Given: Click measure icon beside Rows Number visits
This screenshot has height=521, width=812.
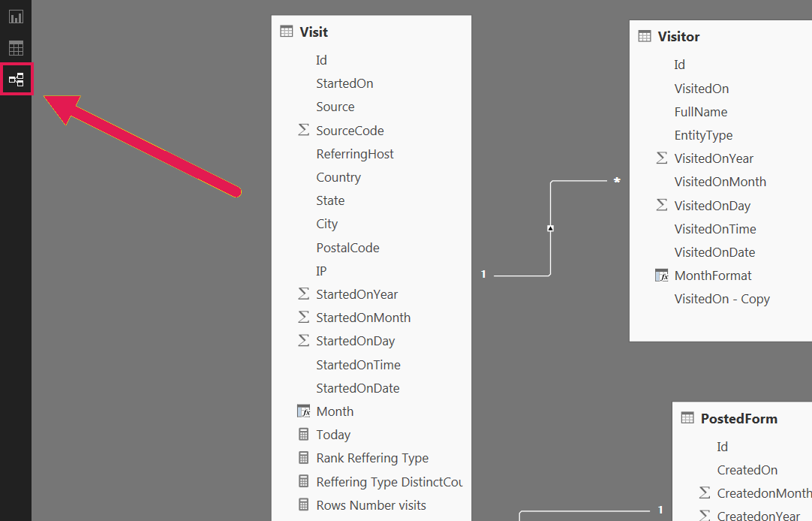Looking at the screenshot, I should click(303, 504).
